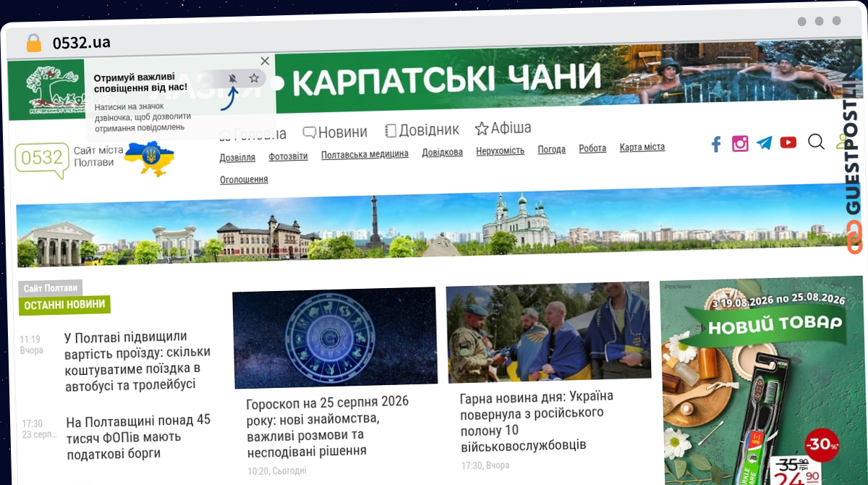Read article about Poltava fare increase
The width and height of the screenshot is (868, 485).
pyautogui.click(x=137, y=360)
